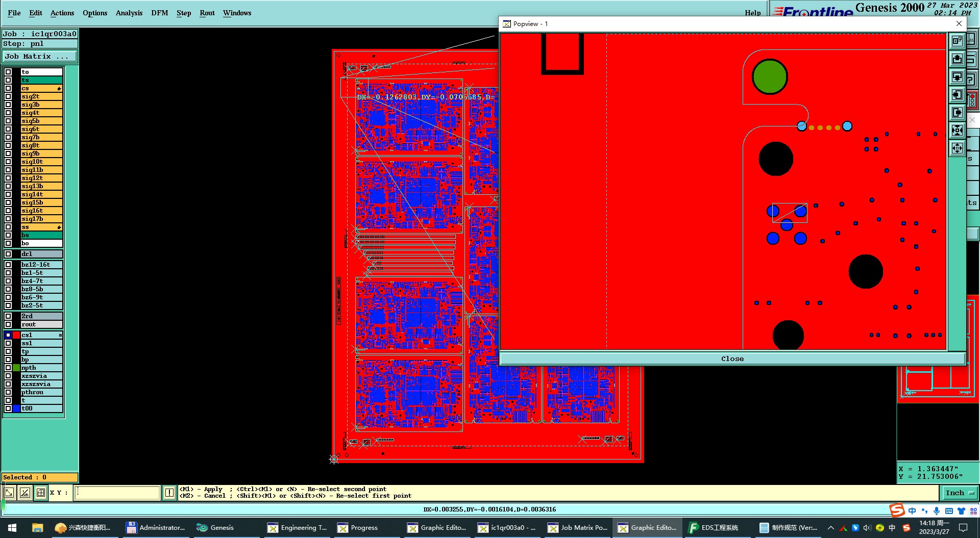Click the Close button in Popview
Image resolution: width=980 pixels, height=538 pixels.
tap(732, 358)
